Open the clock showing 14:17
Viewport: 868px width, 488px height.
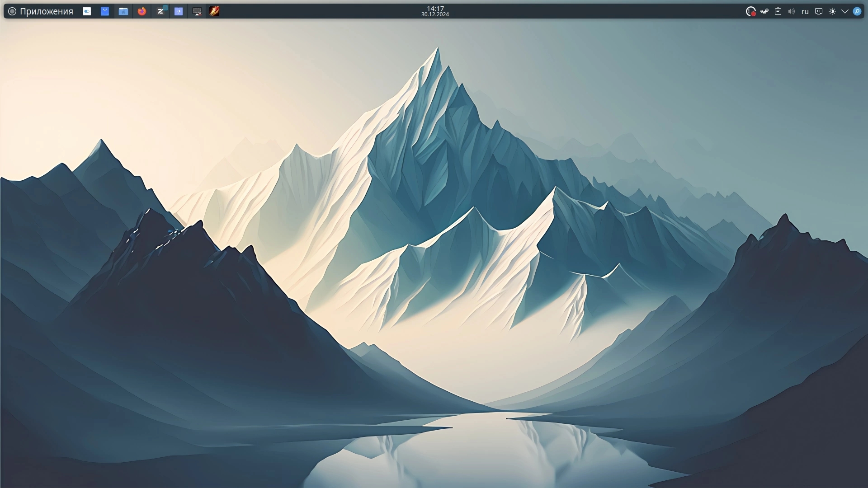435,11
